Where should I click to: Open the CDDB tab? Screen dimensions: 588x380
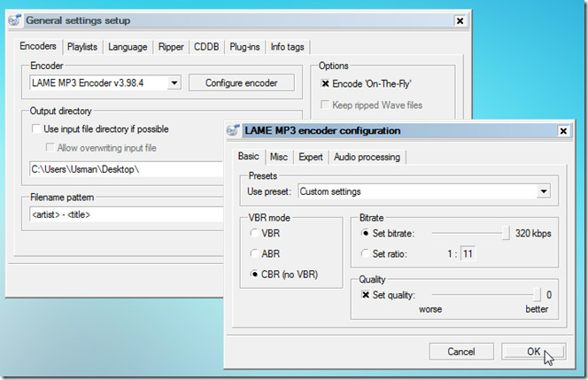click(x=206, y=47)
